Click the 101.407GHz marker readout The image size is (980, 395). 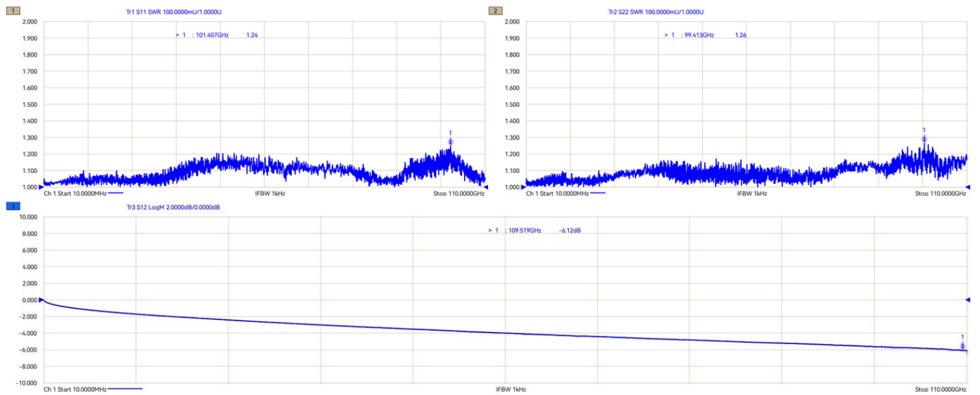(211, 36)
